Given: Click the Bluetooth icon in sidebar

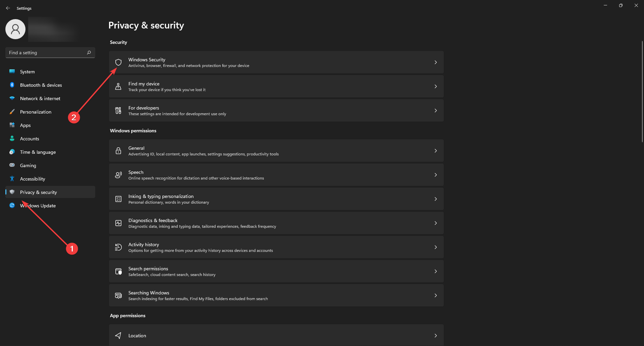Looking at the screenshot, I should (12, 85).
